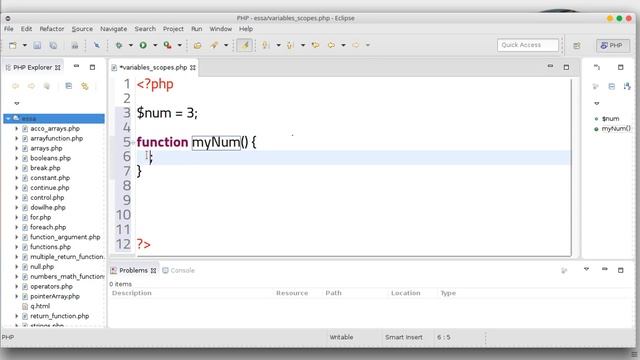
Task: Click the Open Type folder icon in toolbar
Action: coord(198,45)
